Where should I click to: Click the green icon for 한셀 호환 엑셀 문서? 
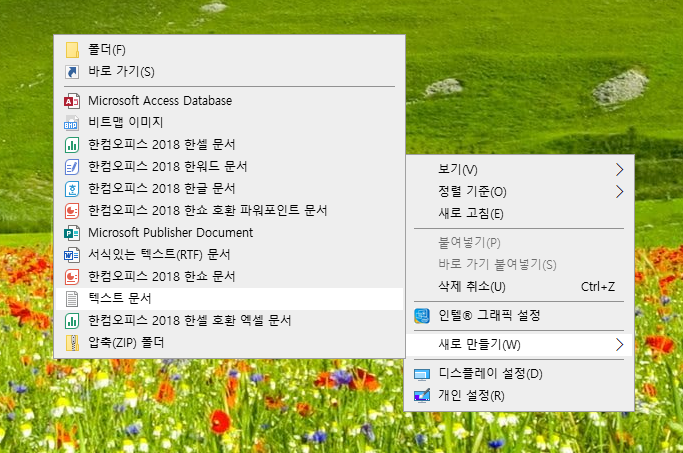click(x=72, y=321)
